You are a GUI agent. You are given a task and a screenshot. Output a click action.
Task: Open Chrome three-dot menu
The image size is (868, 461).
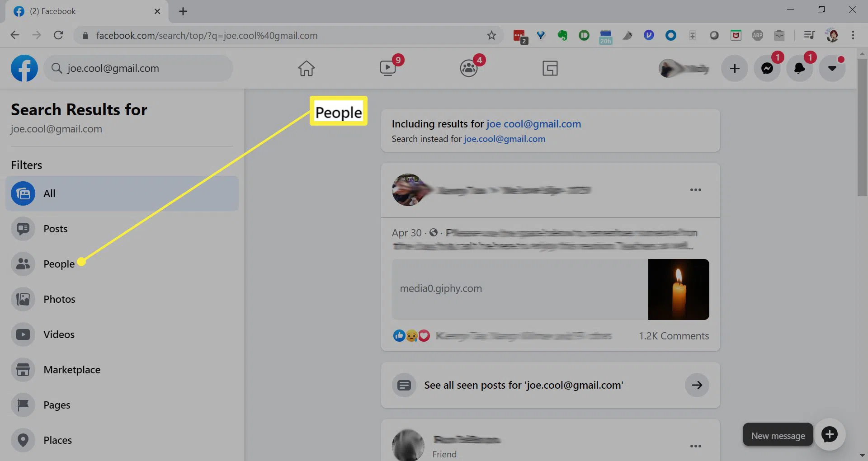click(x=853, y=35)
